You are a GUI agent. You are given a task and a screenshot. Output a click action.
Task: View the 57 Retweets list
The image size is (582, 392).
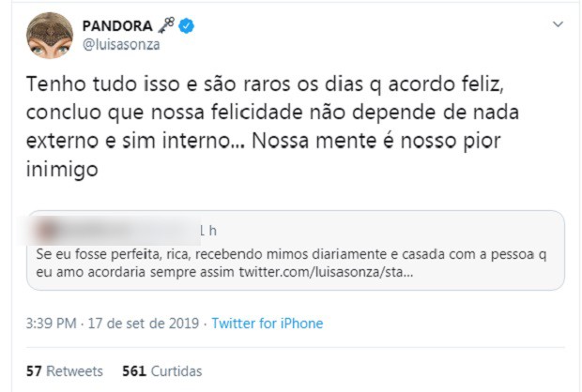point(64,371)
